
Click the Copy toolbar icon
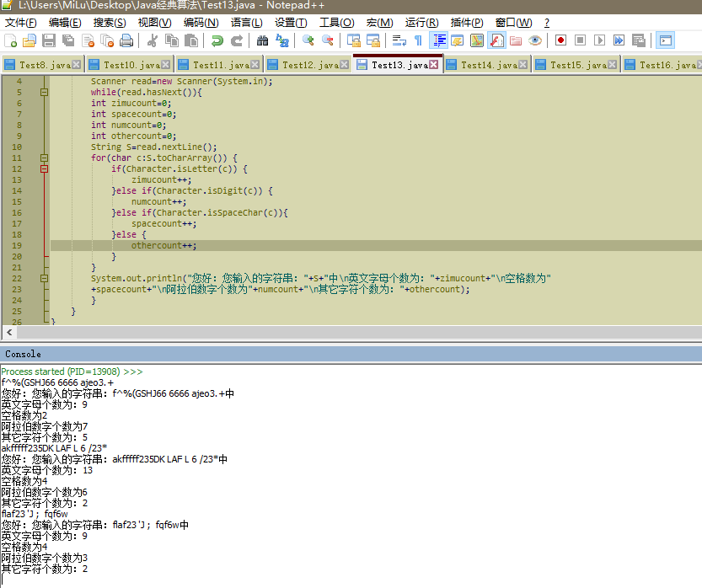(172, 40)
